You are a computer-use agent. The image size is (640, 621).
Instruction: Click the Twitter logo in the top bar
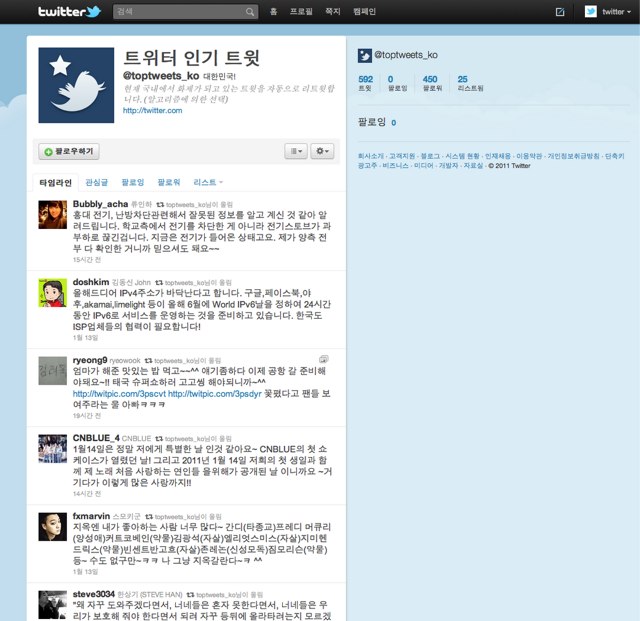69,11
